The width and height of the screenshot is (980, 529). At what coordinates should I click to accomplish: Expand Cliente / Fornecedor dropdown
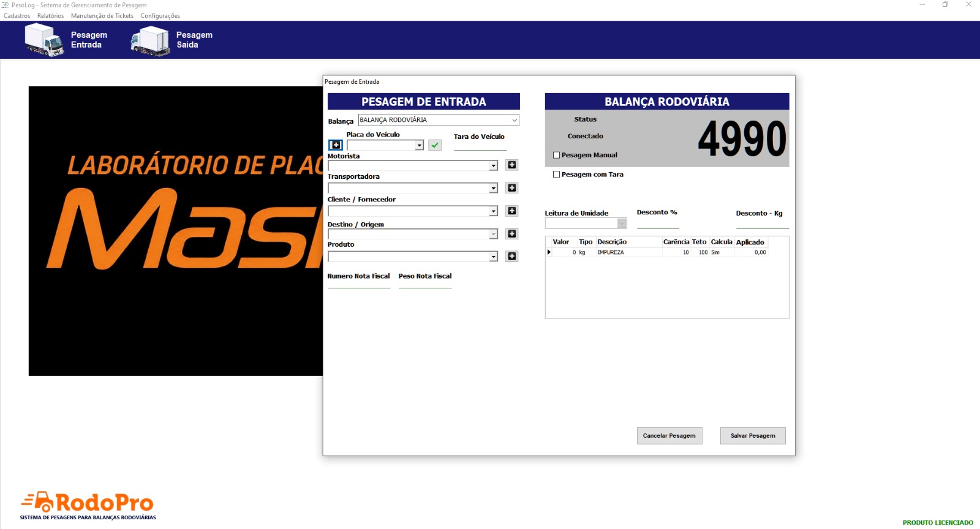494,211
